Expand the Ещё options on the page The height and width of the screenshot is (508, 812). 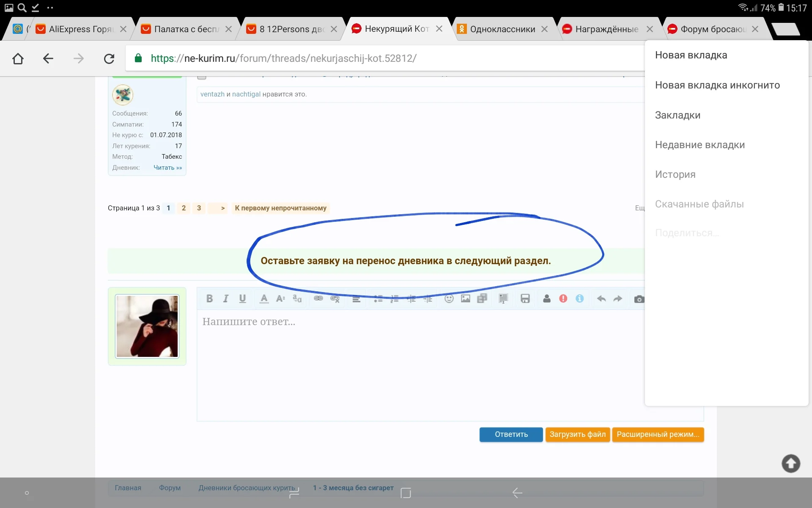tap(639, 208)
